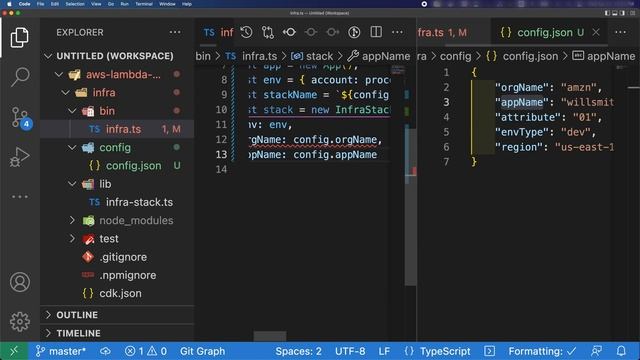The width and height of the screenshot is (640, 360).
Task: Change indentation Spaces: 2 setting
Action: (298, 351)
